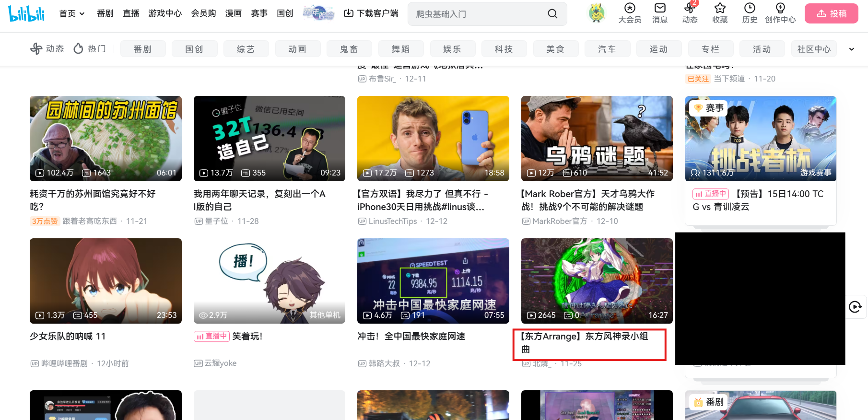Click the refresh recommendations button on right
The image size is (868, 420).
pos(855,307)
